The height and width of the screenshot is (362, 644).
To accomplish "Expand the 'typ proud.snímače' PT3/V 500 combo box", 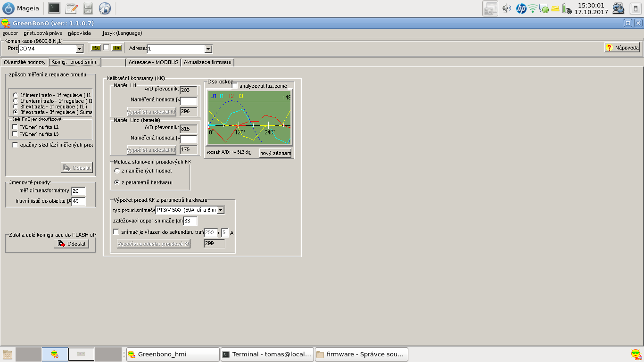I will click(220, 210).
